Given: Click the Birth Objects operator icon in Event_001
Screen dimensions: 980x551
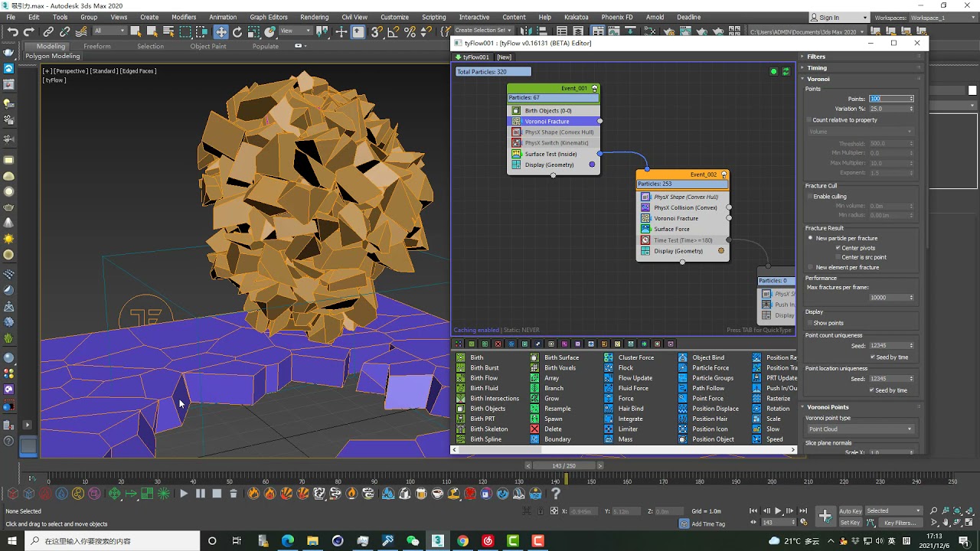Looking at the screenshot, I should point(516,111).
